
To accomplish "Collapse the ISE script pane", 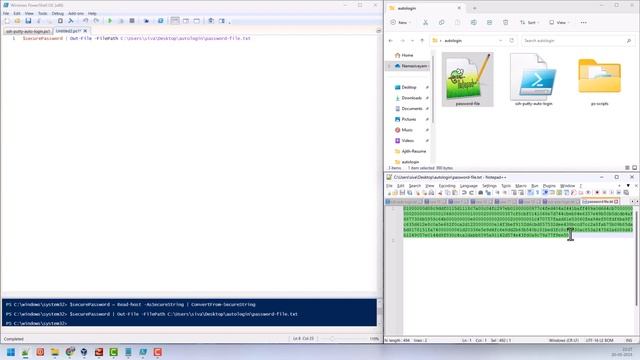I will coord(378,31).
